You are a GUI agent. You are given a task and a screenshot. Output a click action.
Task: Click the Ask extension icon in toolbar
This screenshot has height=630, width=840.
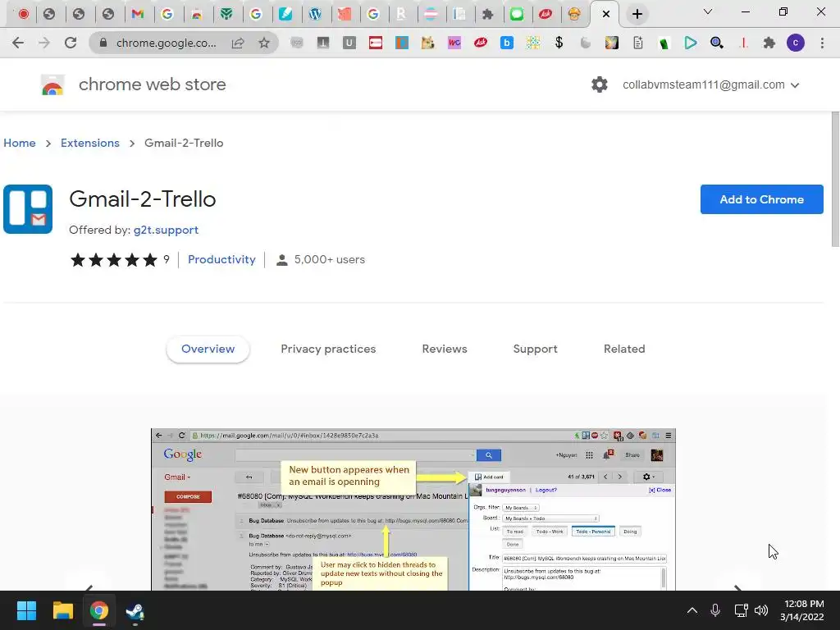(481, 43)
